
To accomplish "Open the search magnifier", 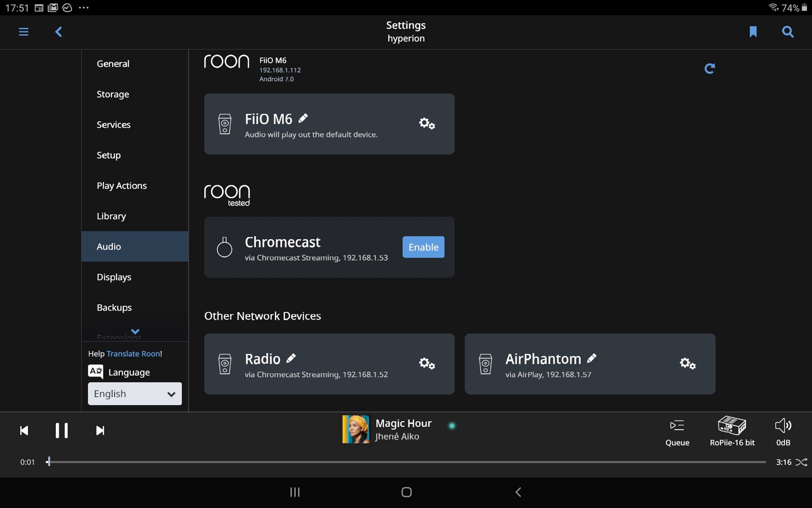I will [788, 32].
